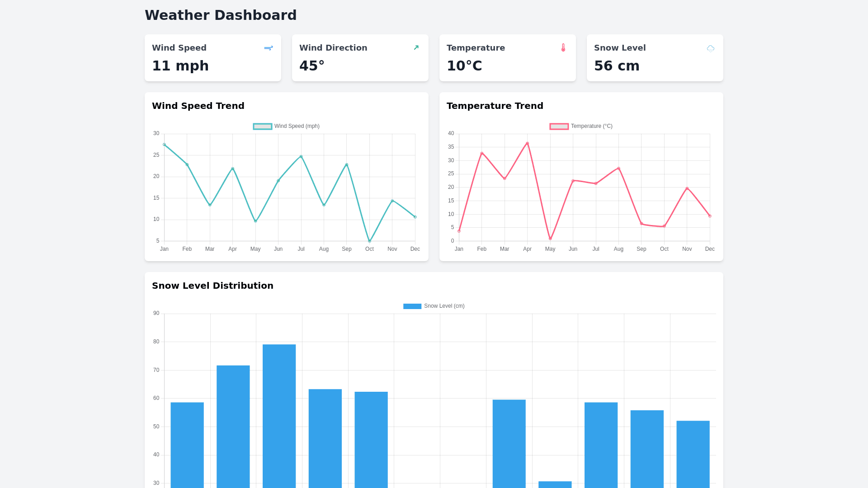Screen dimensions: 868x488
Task: Click the April peak on temperature chart
Action: coord(527,144)
